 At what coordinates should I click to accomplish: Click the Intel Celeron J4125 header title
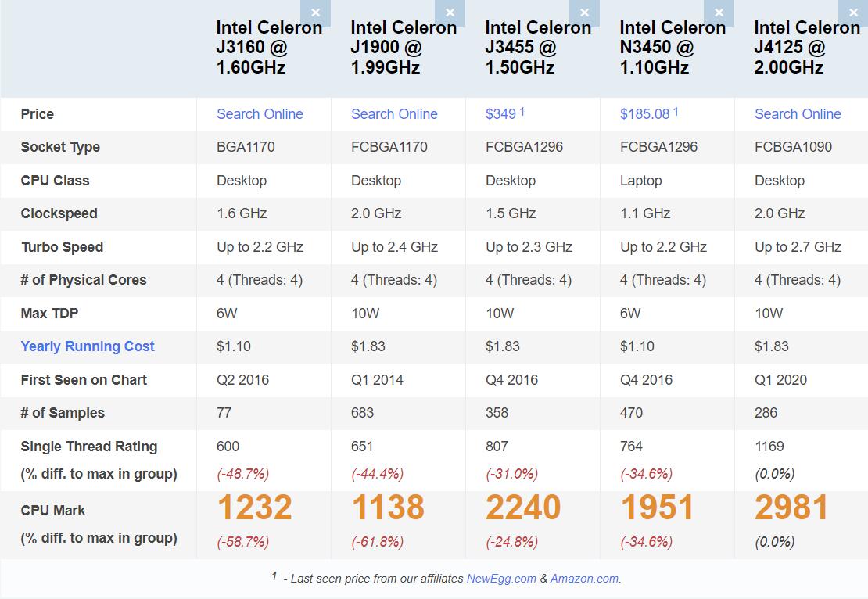807,47
